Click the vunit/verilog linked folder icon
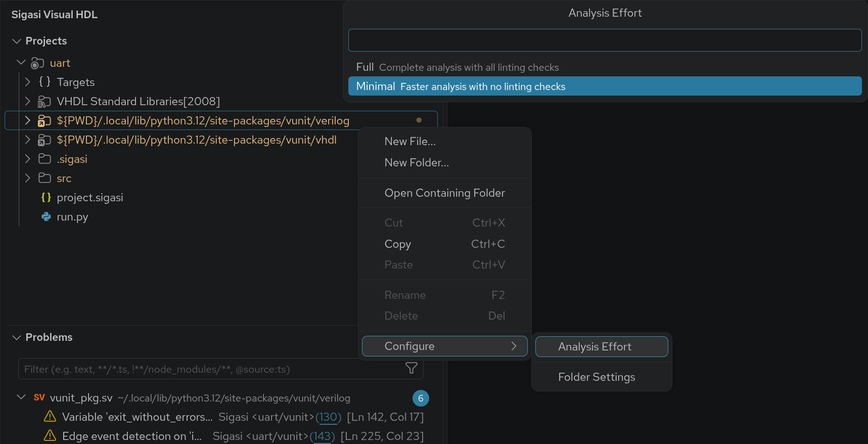 44,121
